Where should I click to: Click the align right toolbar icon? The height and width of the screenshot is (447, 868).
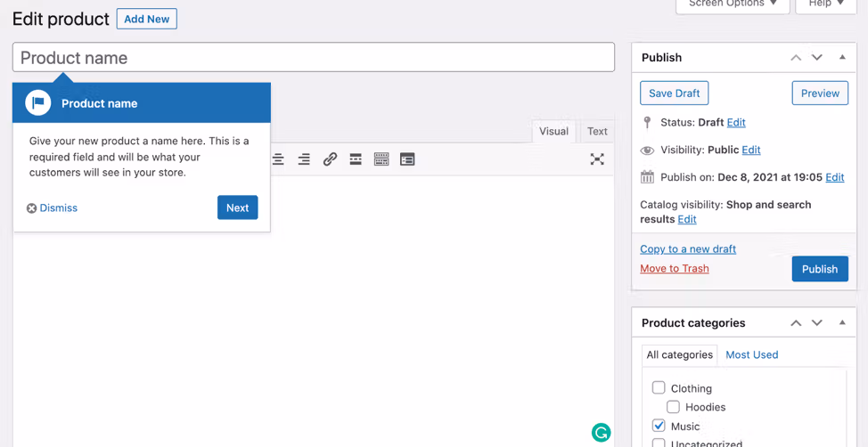tap(304, 159)
